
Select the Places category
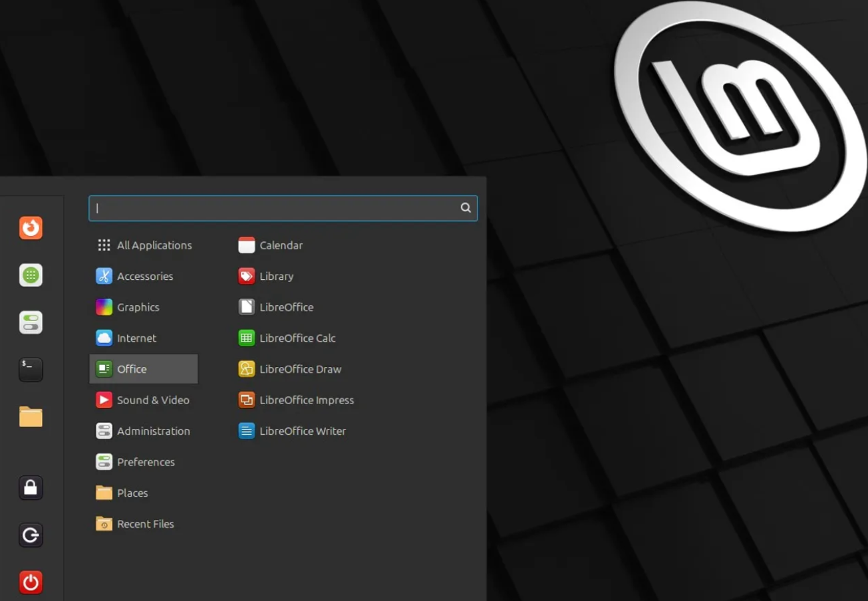coord(144,493)
